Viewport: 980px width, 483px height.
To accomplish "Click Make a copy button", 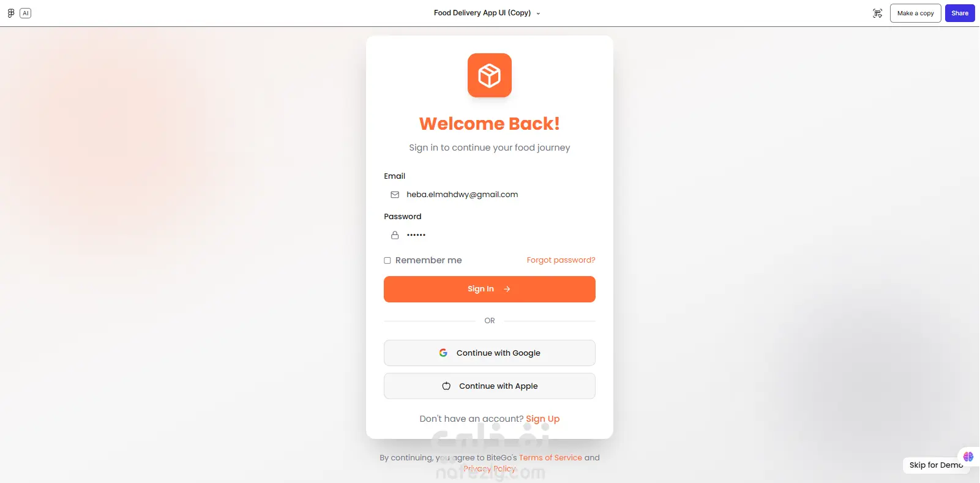I will pos(916,13).
